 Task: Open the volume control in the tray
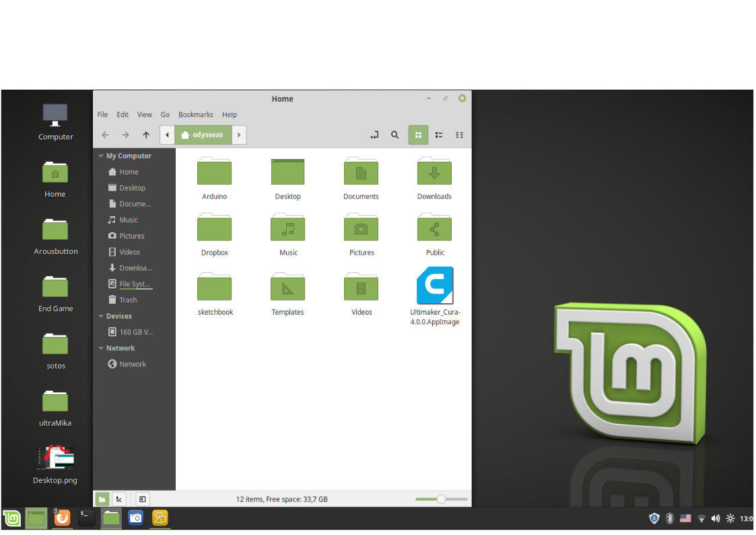(x=716, y=518)
